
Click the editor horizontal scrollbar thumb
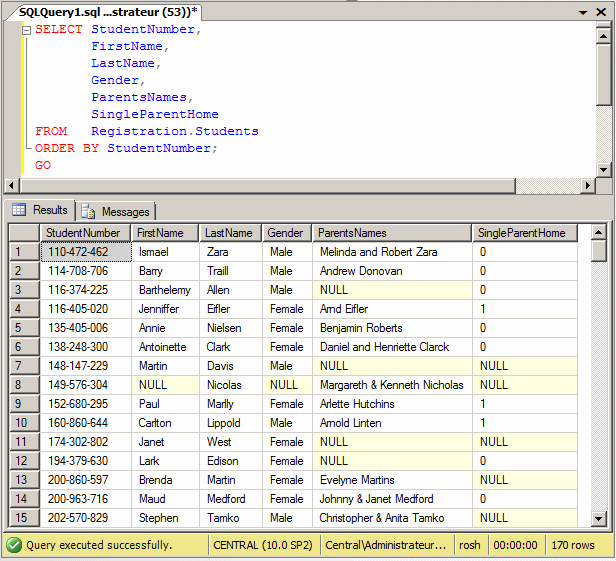point(268,185)
